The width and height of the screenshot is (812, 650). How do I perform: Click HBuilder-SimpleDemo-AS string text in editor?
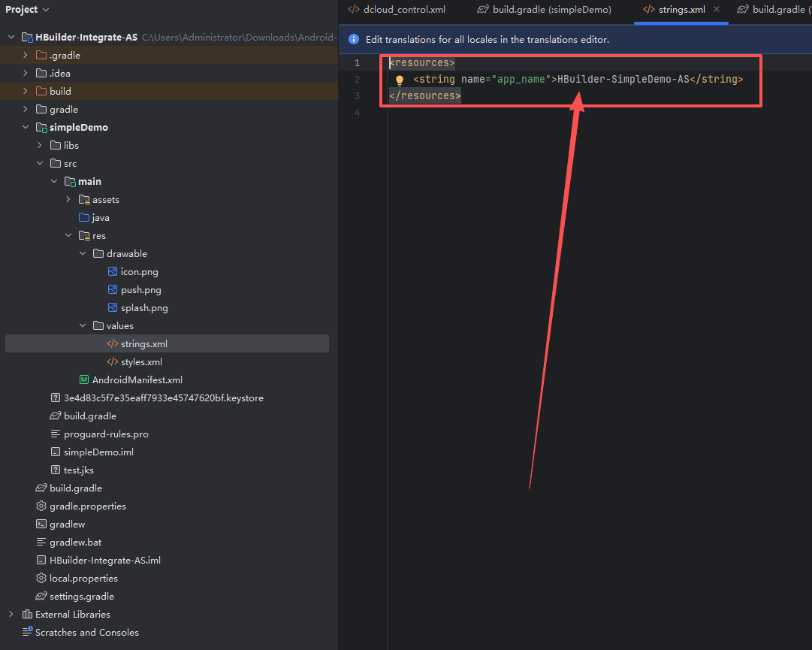[623, 79]
